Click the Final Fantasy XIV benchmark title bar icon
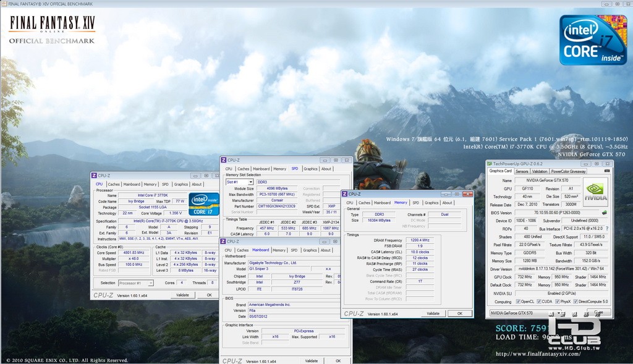Screen dimensions: 633x364 point(4,4)
